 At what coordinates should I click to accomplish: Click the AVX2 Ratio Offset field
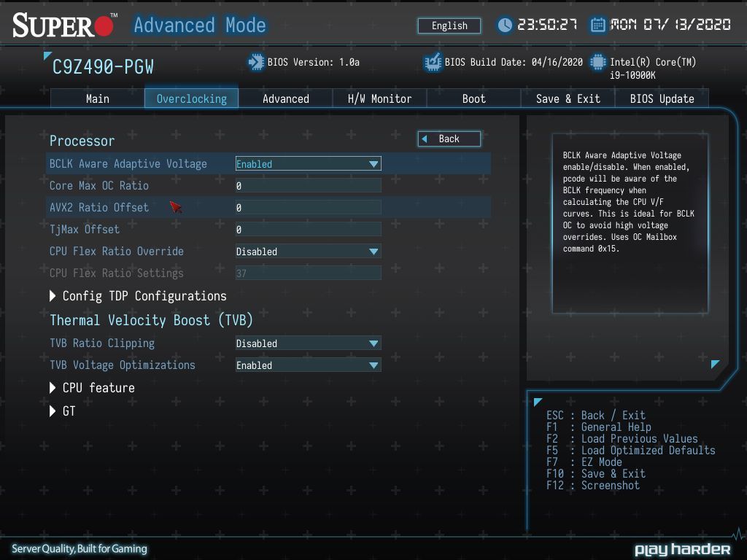pyautogui.click(x=309, y=208)
